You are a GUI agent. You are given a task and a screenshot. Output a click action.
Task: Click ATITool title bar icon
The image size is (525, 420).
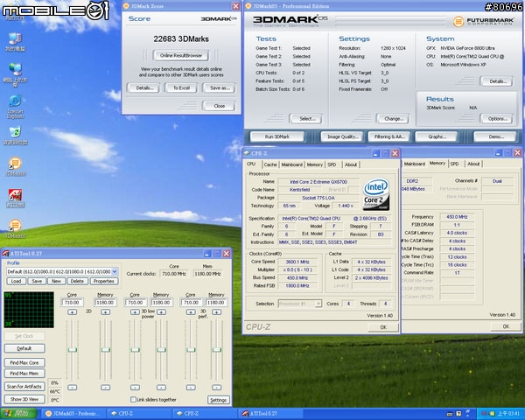6,253
